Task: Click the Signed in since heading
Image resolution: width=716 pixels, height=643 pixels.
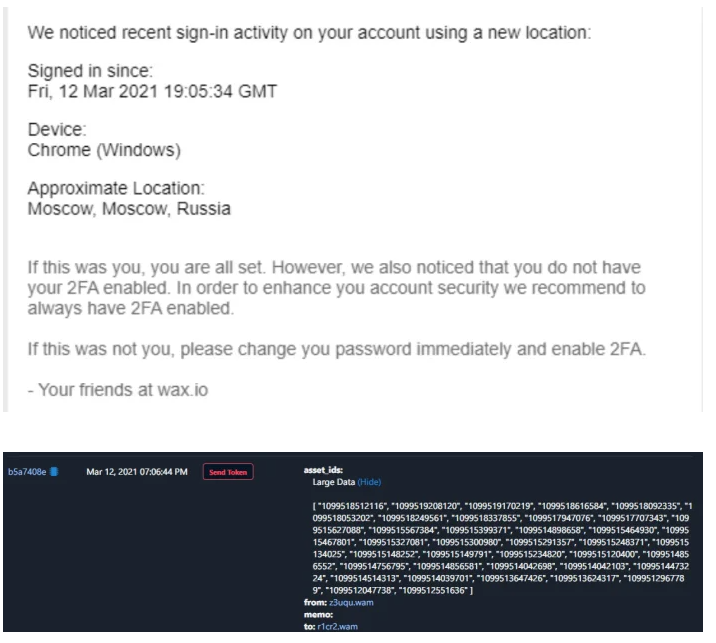Action: pos(90,71)
